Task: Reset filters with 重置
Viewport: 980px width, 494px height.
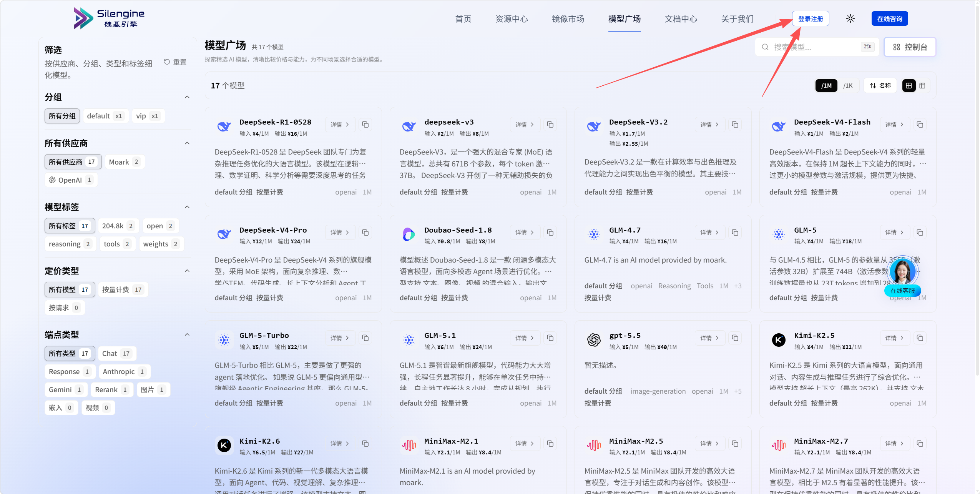Action: click(x=175, y=62)
